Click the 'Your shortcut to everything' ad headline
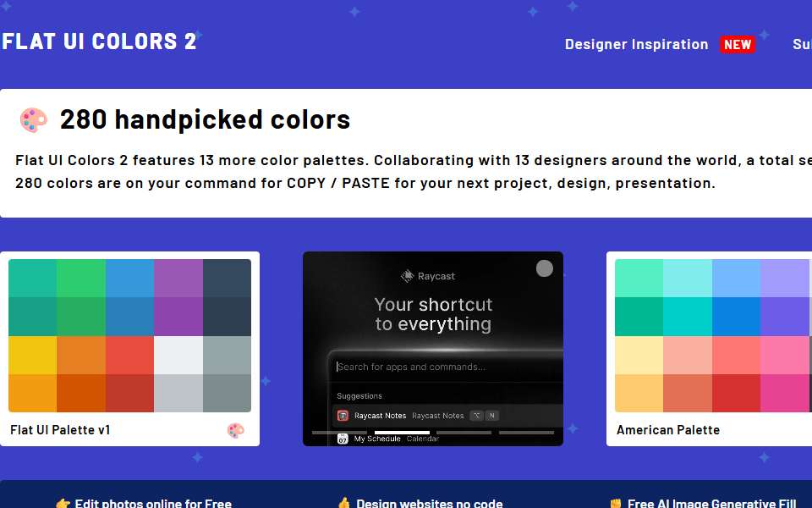This screenshot has width=812, height=508. click(433, 314)
